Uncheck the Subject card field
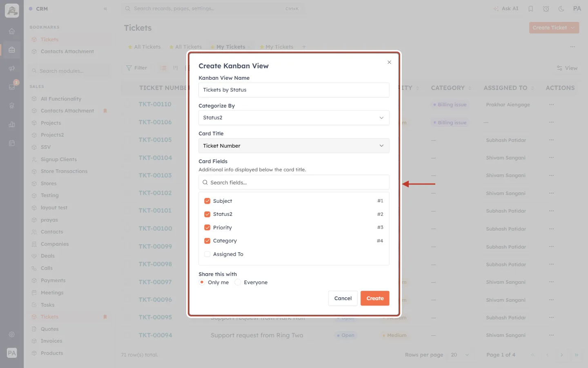Viewport: 588px width, 368px height. (207, 201)
